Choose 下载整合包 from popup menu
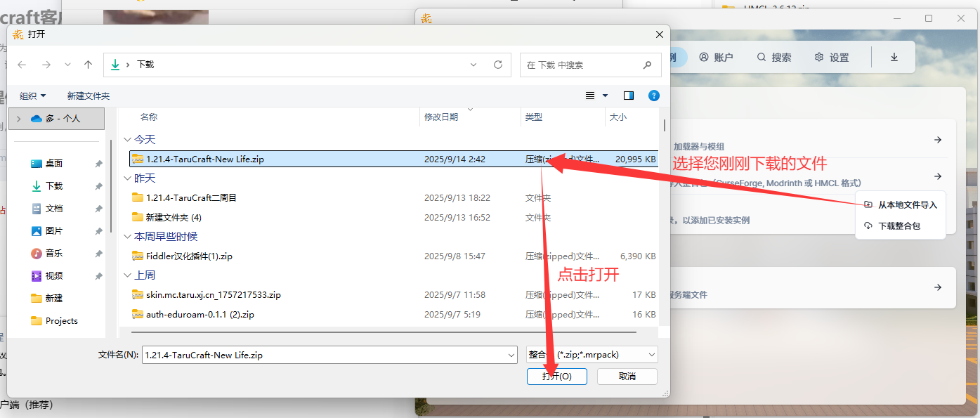The height and width of the screenshot is (418, 980). pyautogui.click(x=899, y=226)
